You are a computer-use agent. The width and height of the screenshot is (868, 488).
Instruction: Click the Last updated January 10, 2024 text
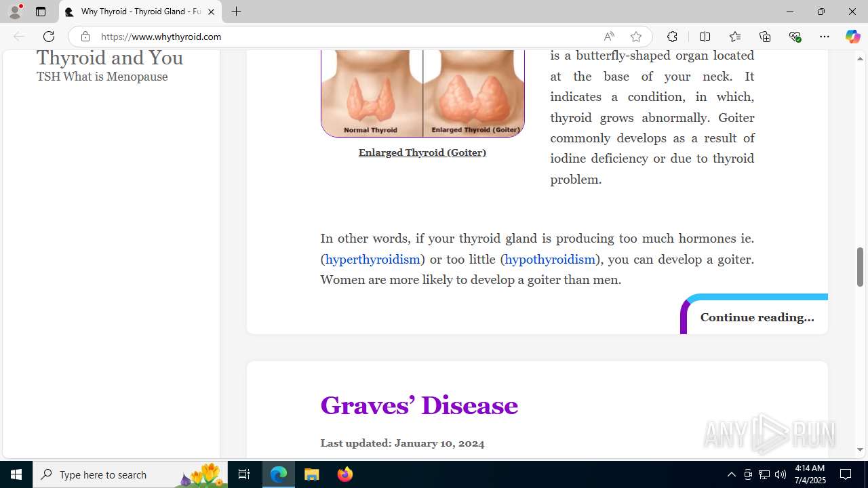tap(402, 443)
